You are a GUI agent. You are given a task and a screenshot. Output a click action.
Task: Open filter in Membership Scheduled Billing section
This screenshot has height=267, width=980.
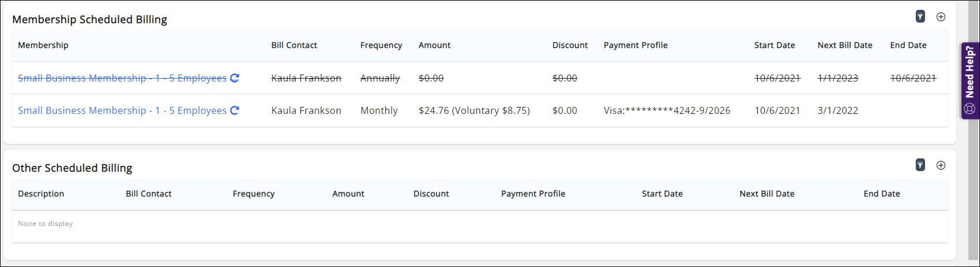(920, 17)
